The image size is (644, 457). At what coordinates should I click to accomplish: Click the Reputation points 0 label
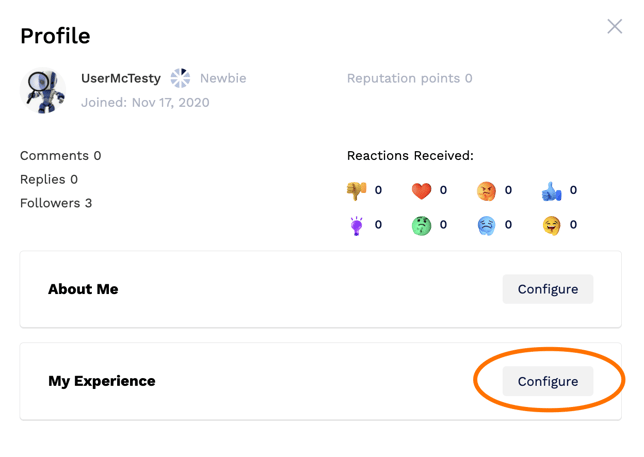[x=409, y=78]
